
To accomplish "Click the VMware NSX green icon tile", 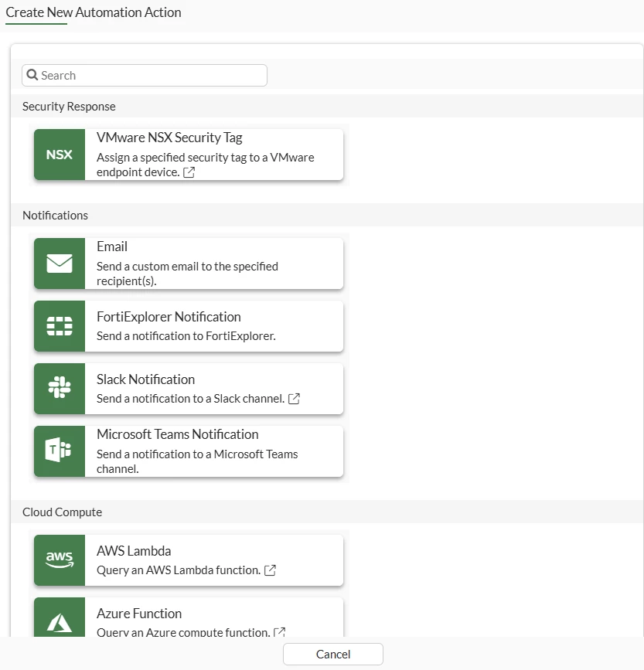I will tap(60, 155).
